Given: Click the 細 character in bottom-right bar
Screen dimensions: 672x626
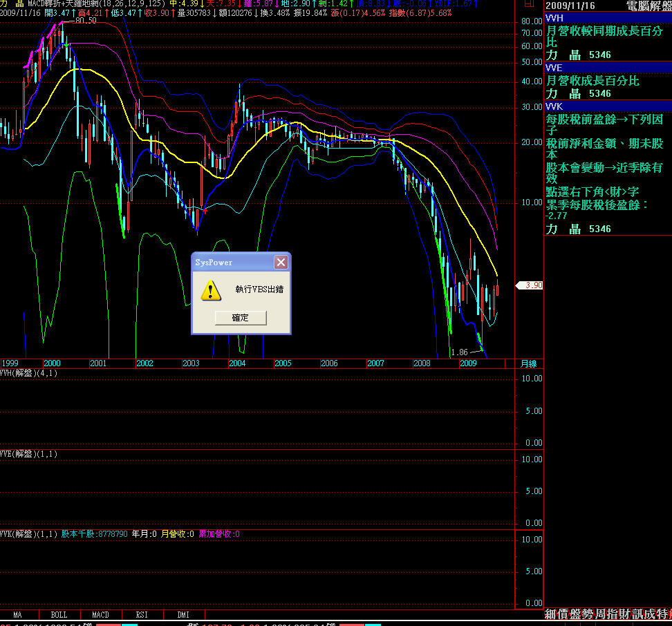Looking at the screenshot, I should click(x=550, y=614).
